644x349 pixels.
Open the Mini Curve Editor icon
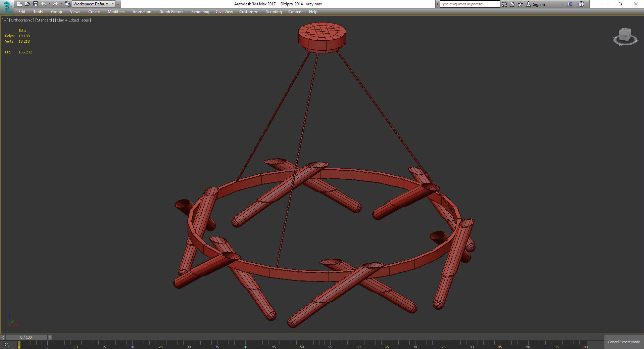click(x=7, y=345)
